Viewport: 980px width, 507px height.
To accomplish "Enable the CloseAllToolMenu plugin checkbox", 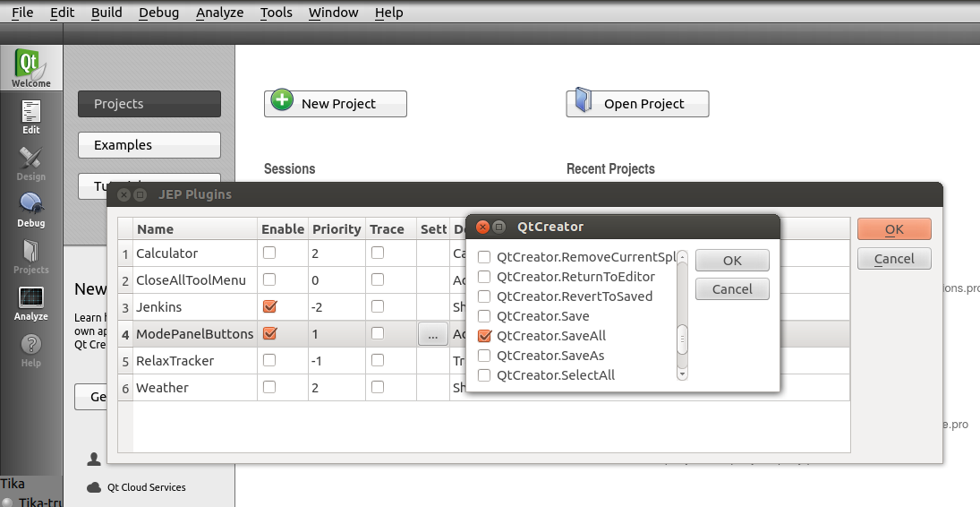I will click(269, 279).
